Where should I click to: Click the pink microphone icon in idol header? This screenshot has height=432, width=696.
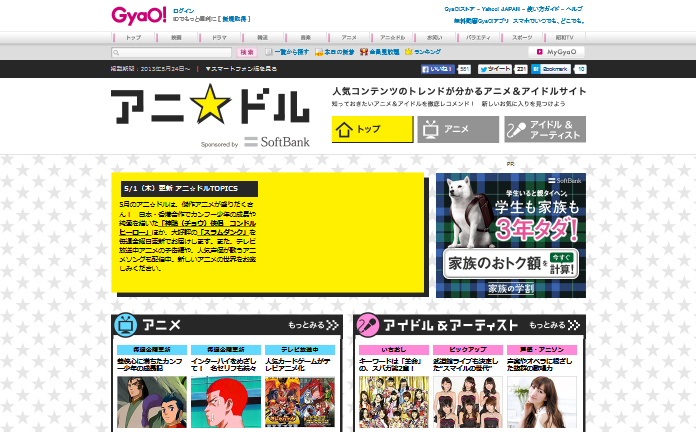coord(368,325)
